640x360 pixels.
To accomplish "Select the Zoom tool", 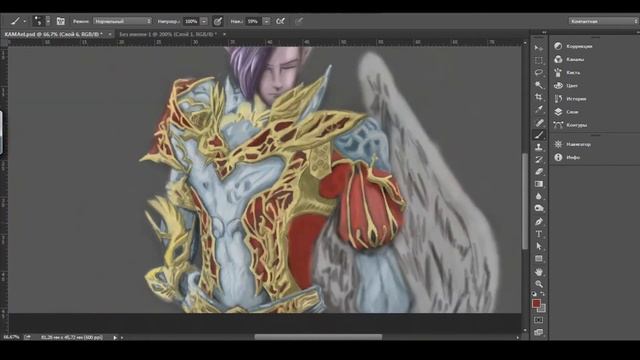I will (539, 284).
